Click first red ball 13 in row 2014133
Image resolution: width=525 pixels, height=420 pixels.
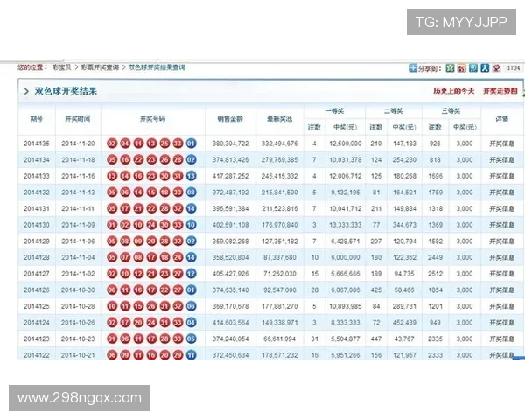[112, 176]
